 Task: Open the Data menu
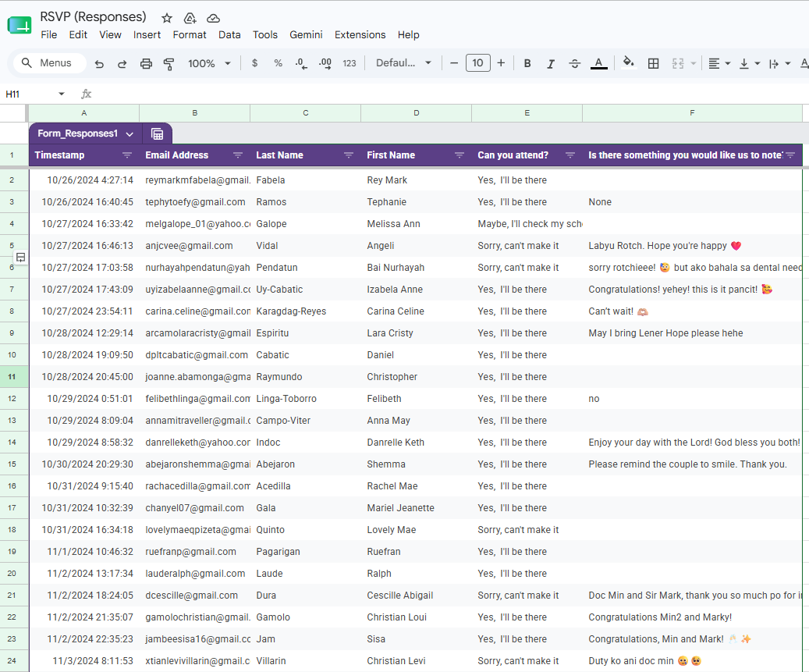(x=229, y=34)
